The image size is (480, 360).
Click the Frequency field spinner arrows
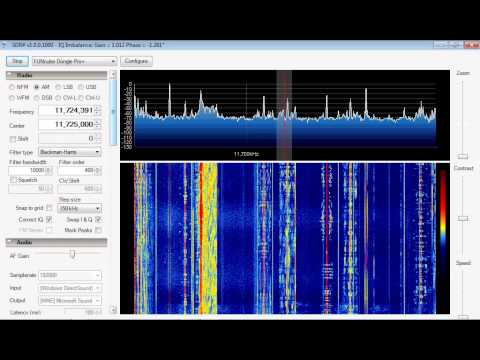pyautogui.click(x=98, y=110)
